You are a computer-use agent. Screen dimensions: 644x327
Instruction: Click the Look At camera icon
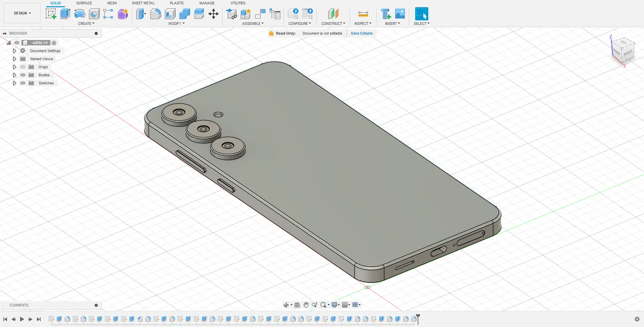(297, 305)
